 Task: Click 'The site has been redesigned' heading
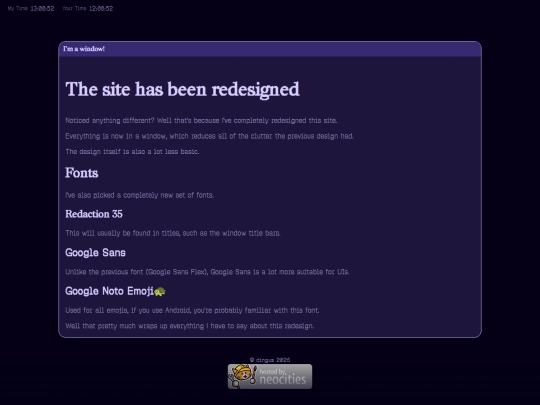(183, 90)
